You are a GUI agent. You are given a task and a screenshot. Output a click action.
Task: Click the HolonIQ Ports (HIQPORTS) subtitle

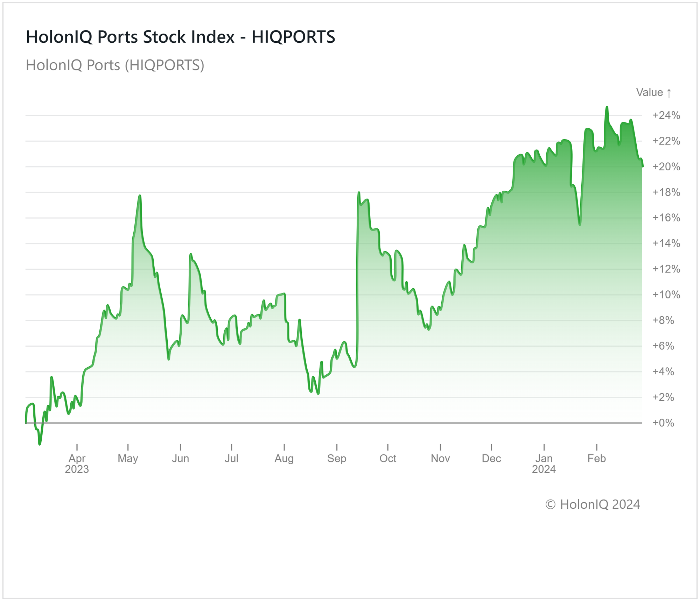click(115, 65)
